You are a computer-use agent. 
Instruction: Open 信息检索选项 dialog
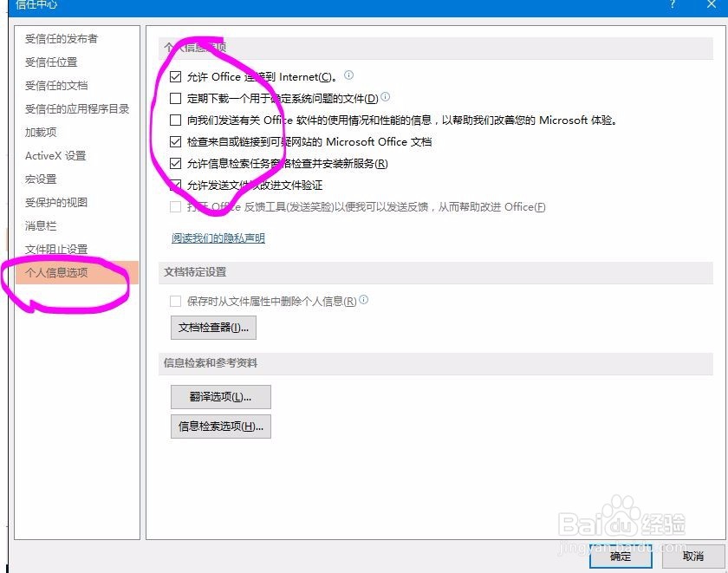click(x=221, y=426)
